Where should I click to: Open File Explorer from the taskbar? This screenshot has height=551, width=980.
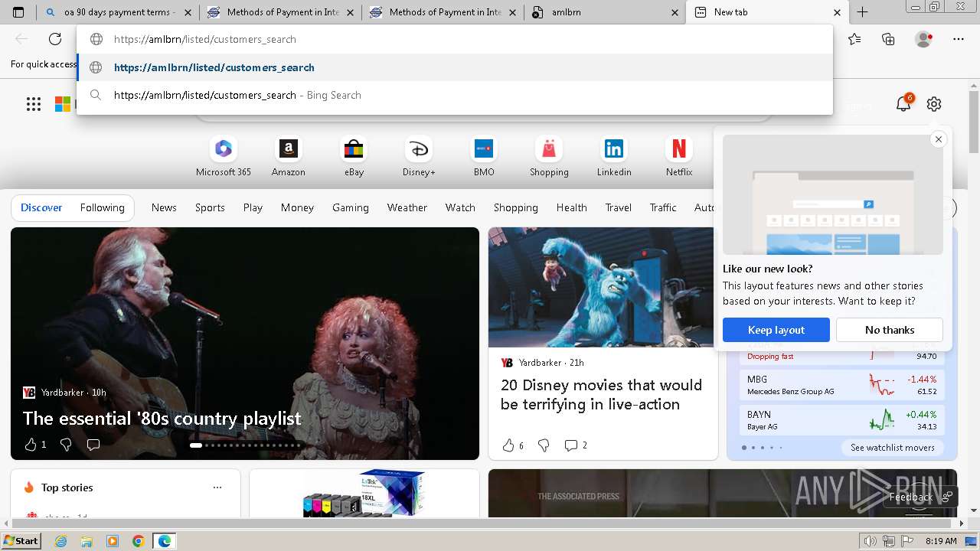coord(87,541)
